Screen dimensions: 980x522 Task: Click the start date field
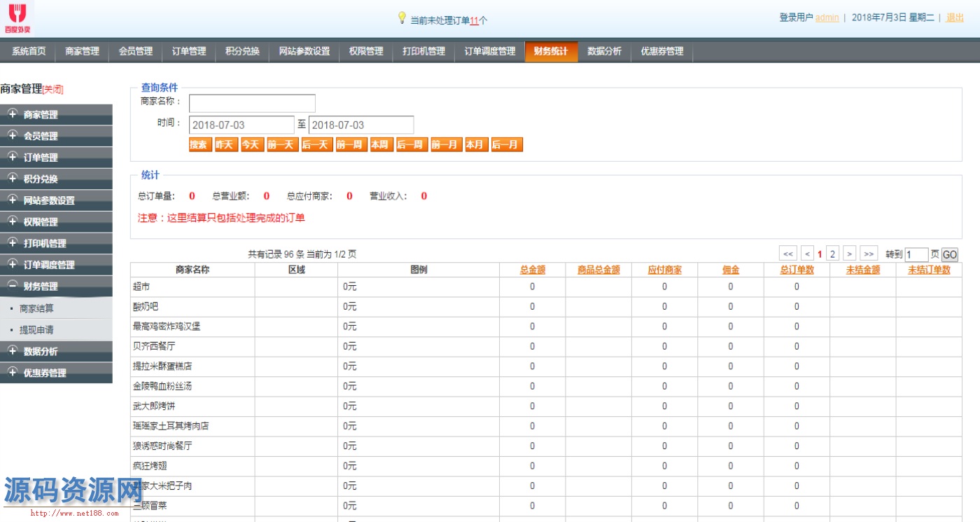[241, 125]
